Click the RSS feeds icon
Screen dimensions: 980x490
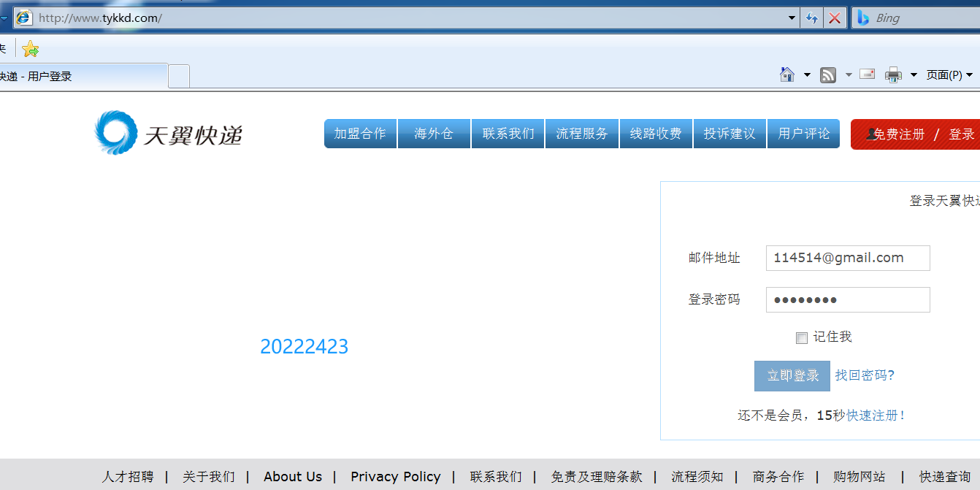tap(828, 74)
